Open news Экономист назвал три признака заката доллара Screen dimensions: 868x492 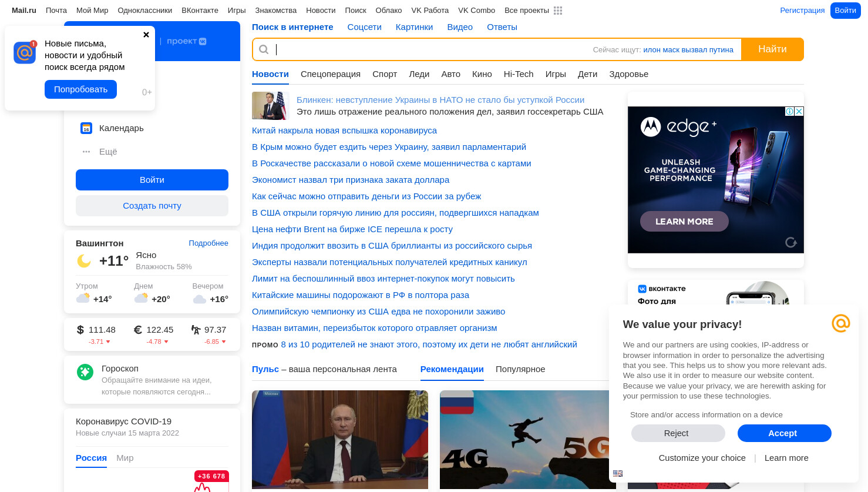(x=351, y=180)
